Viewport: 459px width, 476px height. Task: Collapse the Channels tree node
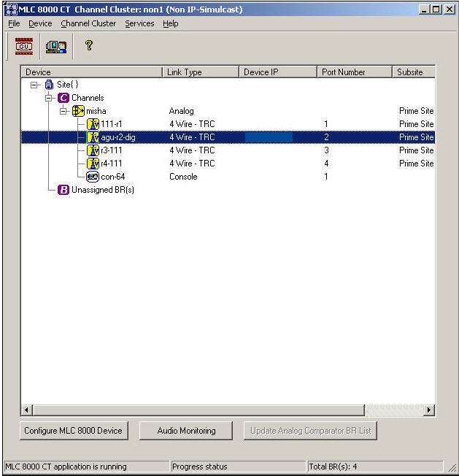pyautogui.click(x=48, y=98)
